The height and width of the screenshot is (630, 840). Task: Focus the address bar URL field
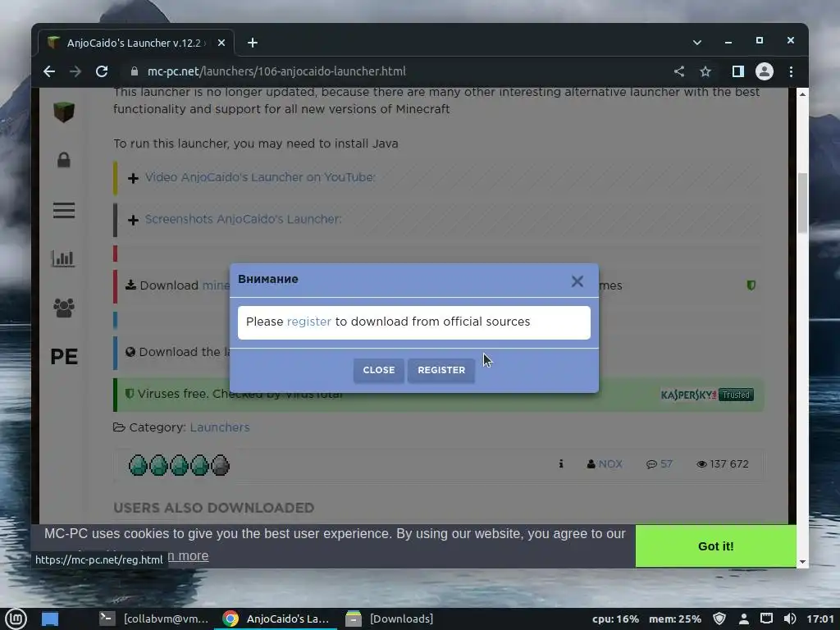[396, 71]
